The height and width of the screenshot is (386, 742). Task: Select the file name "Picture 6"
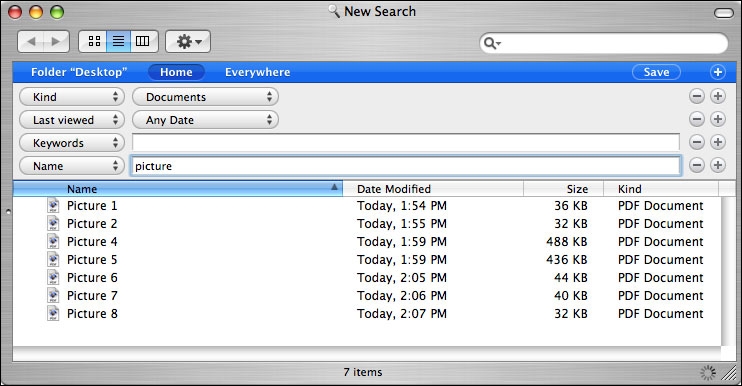click(x=92, y=278)
